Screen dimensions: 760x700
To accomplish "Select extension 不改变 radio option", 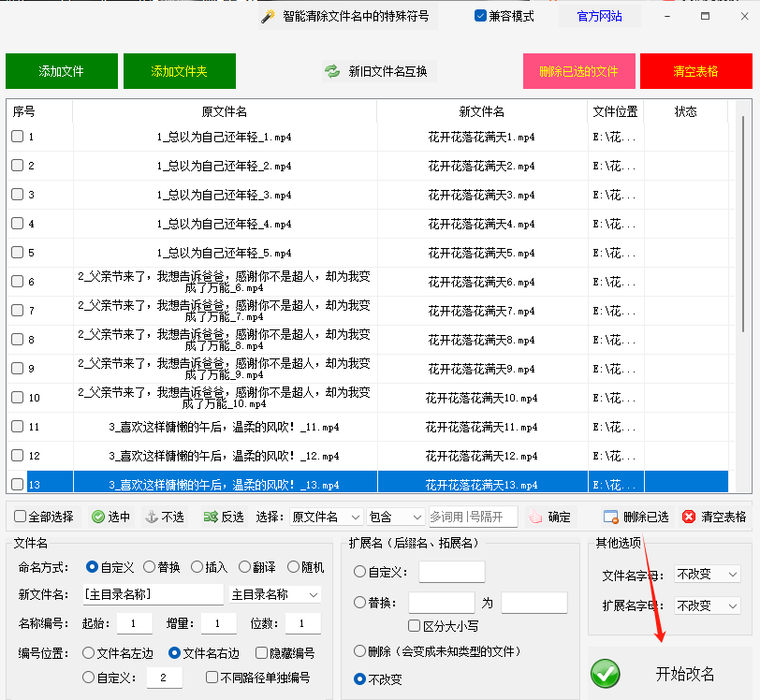I will [x=359, y=678].
